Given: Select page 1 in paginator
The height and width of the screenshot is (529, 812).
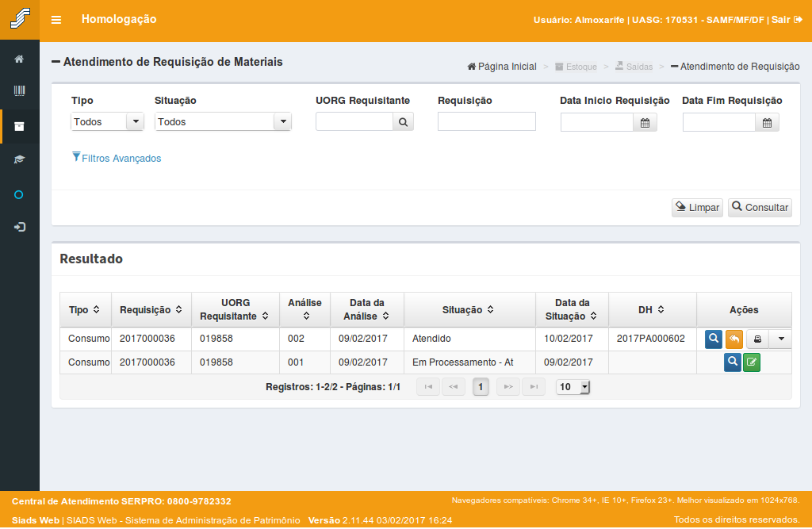Looking at the screenshot, I should (481, 387).
